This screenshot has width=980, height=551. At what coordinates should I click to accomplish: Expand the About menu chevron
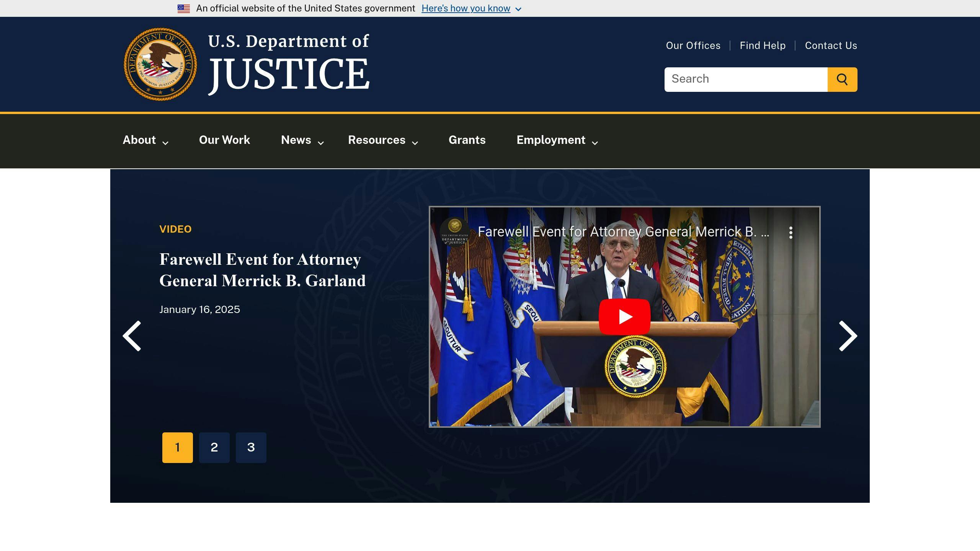[165, 143]
